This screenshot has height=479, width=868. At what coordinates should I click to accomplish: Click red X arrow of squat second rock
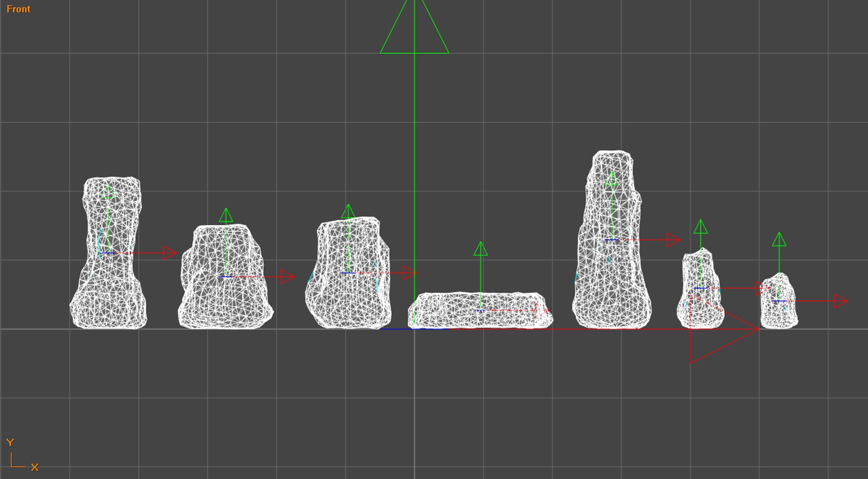pyautogui.click(x=288, y=277)
